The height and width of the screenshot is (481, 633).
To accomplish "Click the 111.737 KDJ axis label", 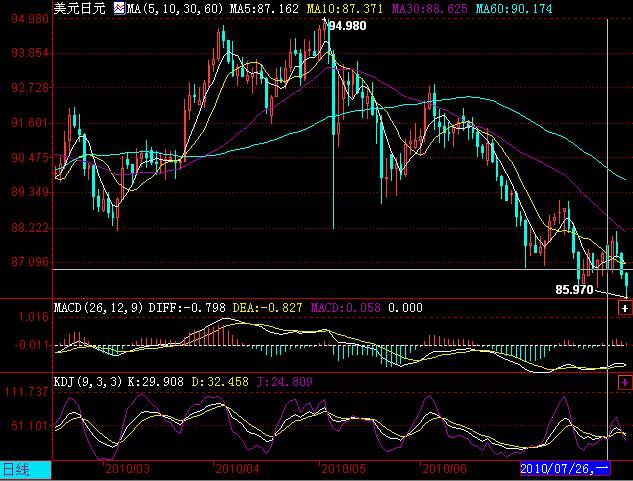I will click(x=27, y=392).
